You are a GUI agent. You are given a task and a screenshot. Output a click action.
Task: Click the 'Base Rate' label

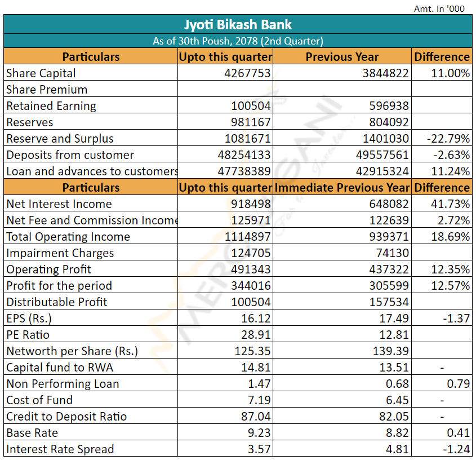[32, 434]
